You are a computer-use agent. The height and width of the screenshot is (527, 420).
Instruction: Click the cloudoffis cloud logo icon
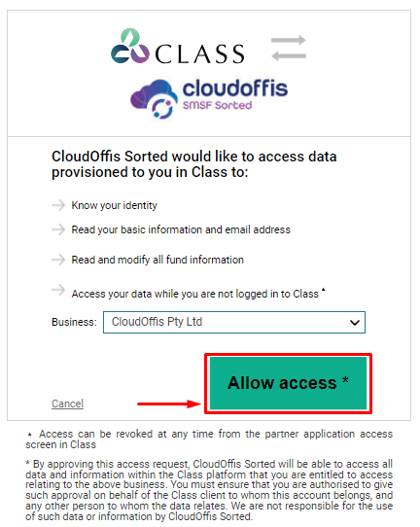(154, 99)
